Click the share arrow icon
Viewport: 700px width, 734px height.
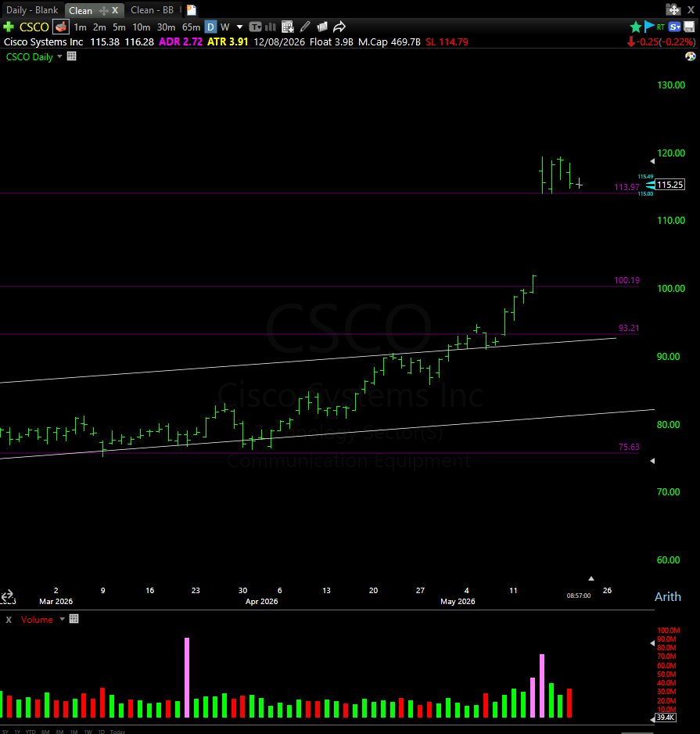tap(339, 27)
